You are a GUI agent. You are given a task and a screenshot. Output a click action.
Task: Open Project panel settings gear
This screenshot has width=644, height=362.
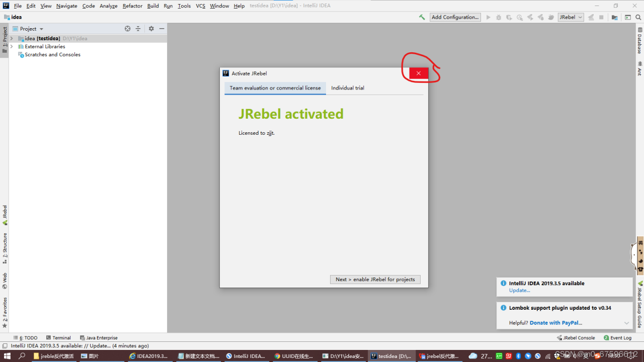pos(151,29)
